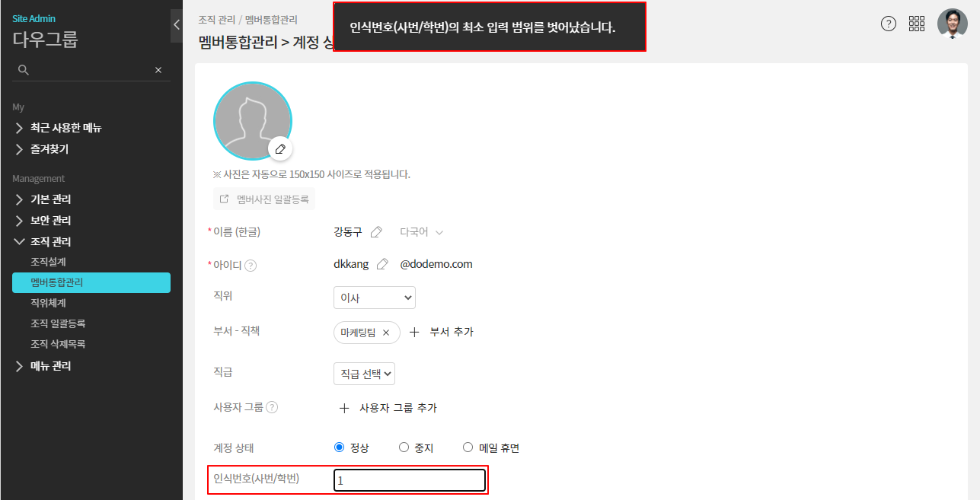980x500 pixels.
Task: Expand the 기본 관리 menu section
Action: click(51, 199)
